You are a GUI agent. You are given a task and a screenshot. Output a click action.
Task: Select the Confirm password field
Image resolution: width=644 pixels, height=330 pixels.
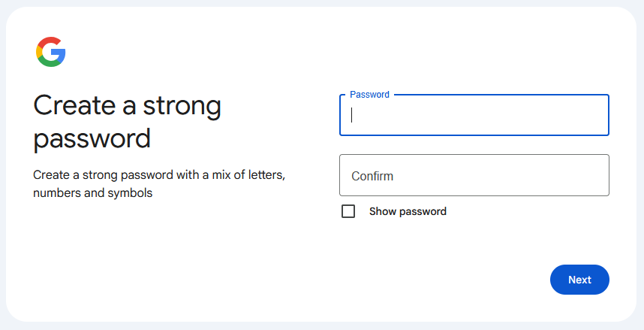pos(474,175)
